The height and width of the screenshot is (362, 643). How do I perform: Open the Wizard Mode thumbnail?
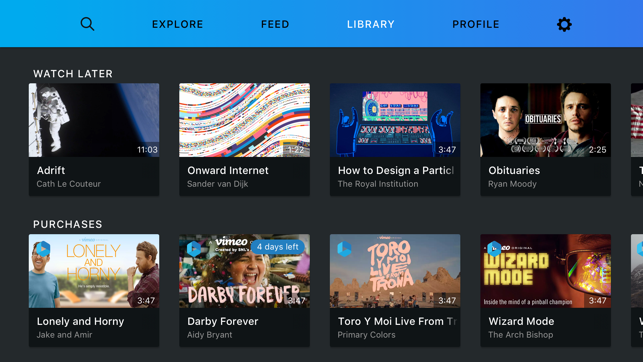pos(545,271)
